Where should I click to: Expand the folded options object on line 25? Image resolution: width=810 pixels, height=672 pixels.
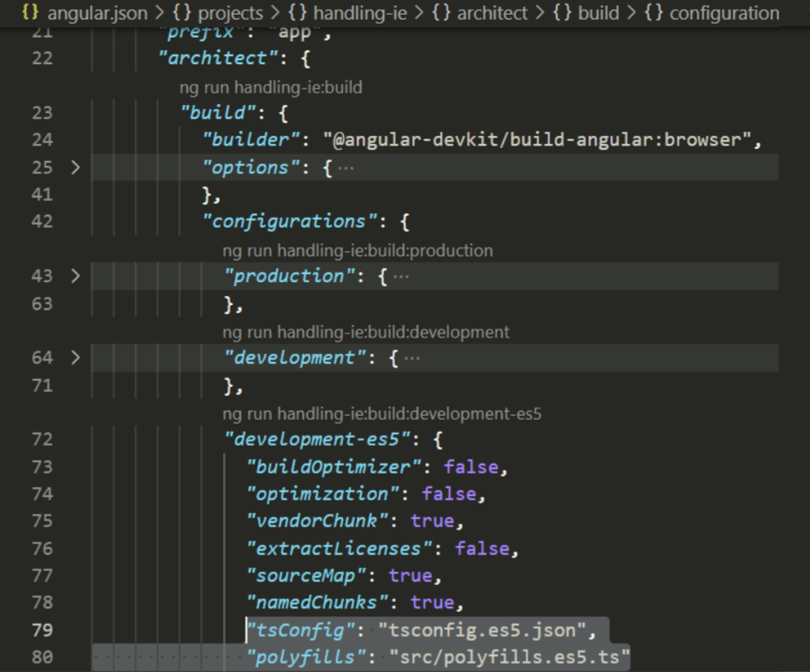point(73,168)
